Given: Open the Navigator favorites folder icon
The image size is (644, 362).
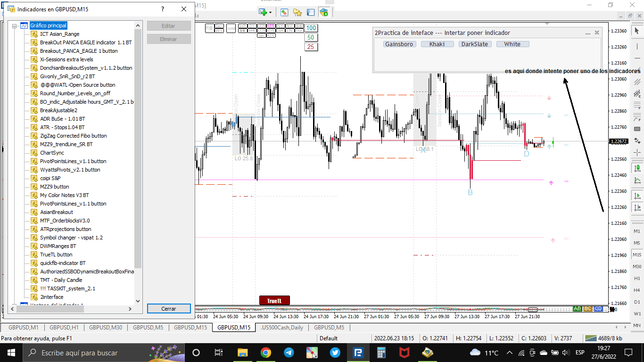Looking at the screenshot, I should coord(297,12).
